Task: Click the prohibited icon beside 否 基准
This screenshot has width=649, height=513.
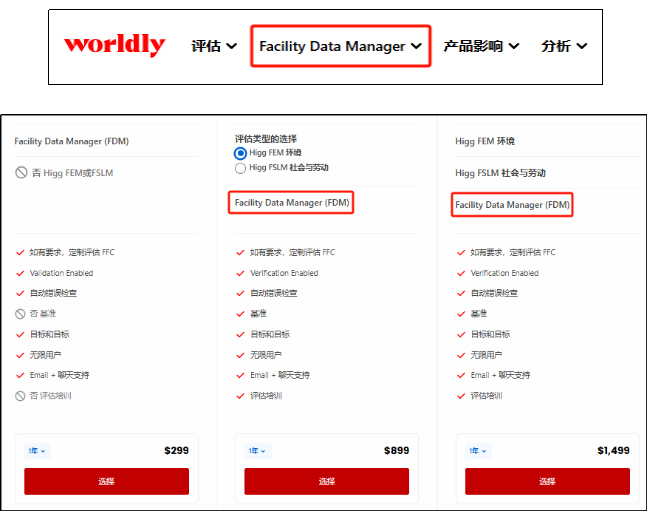Action: (20, 314)
